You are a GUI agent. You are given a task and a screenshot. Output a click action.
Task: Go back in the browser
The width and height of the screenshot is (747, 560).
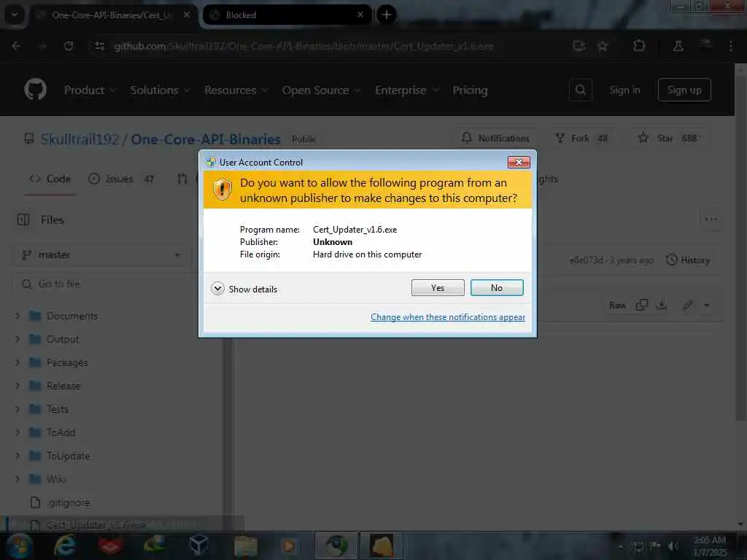16,46
